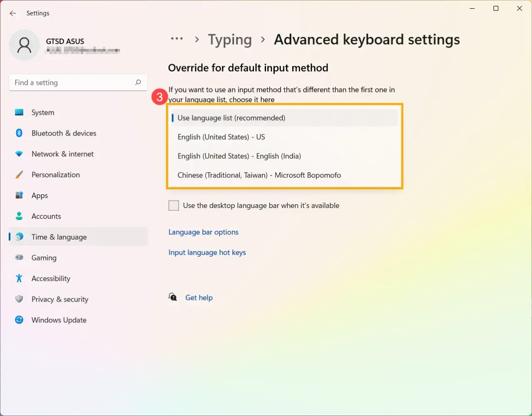This screenshot has width=532, height=416.
Task: Click the Get help chat icon
Action: [173, 297]
